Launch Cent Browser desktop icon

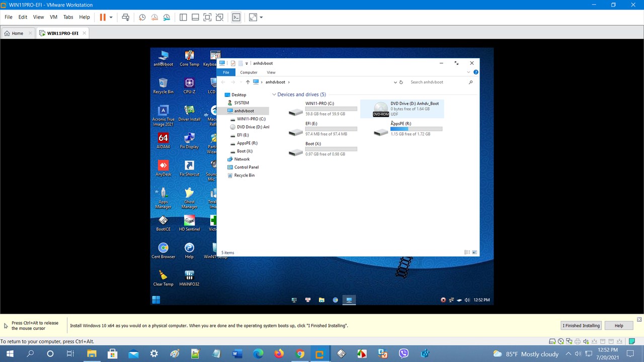click(x=163, y=250)
